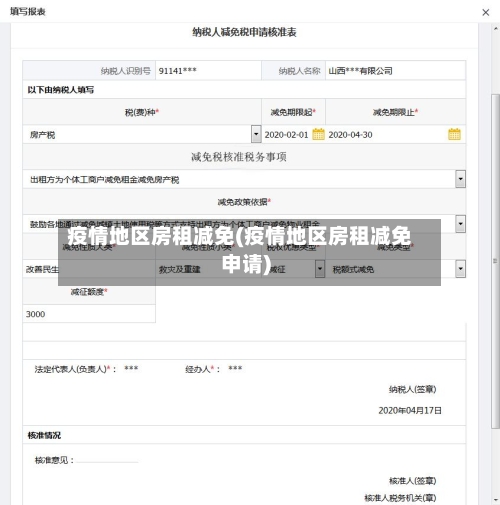The width and height of the screenshot is (500, 505).
Task: Click the 减免税核准税务事项 heading
Action: coord(239,157)
